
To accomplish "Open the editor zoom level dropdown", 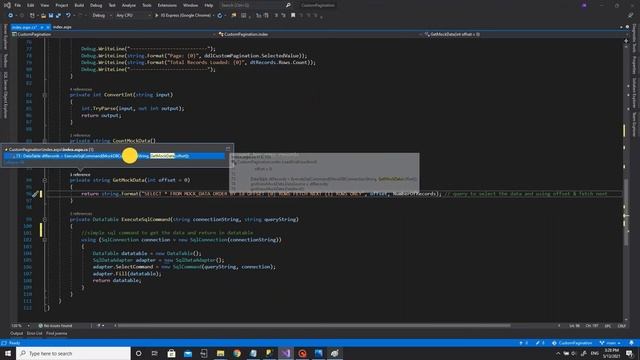I will click(x=20, y=326).
